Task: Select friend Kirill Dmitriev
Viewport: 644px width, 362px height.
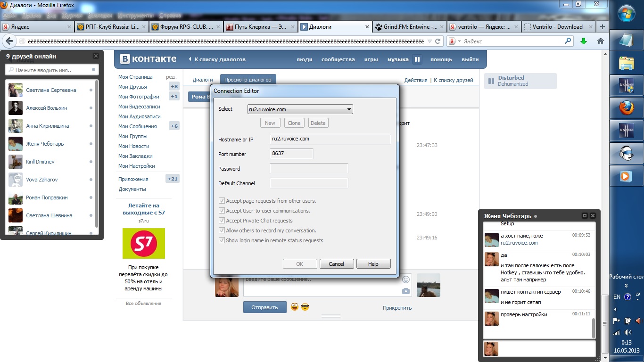Action: pos(40,162)
